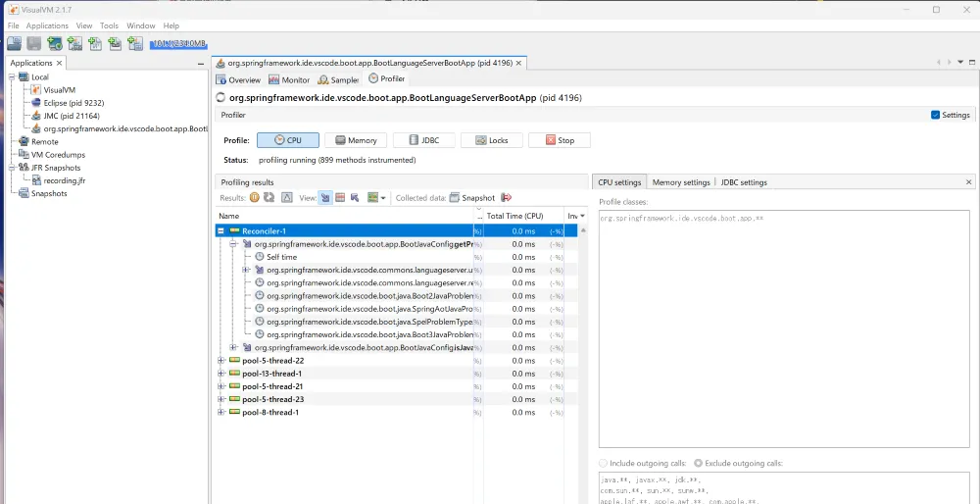Switch to the Overview tab
Image resolution: width=980 pixels, height=504 pixels.
pyautogui.click(x=238, y=80)
